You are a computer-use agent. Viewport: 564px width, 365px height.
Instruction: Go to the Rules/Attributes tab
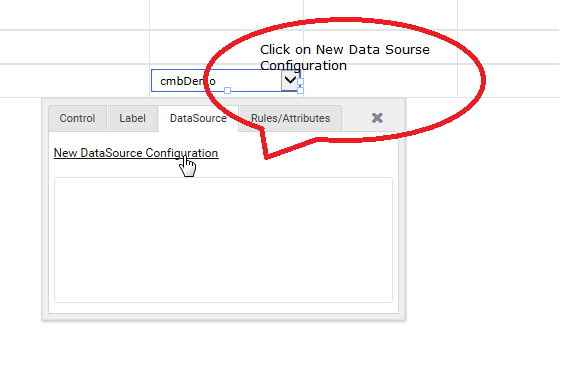pos(290,118)
